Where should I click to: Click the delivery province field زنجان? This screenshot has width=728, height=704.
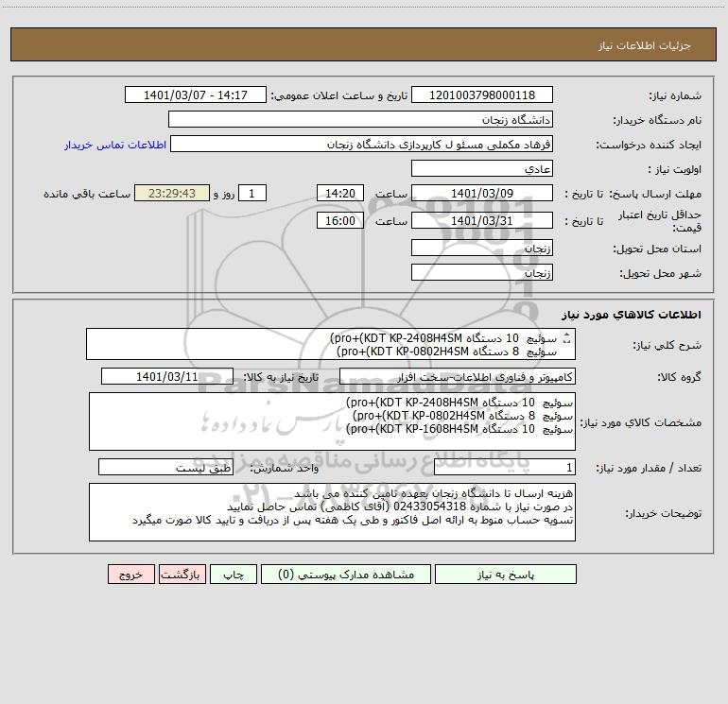pyautogui.click(x=482, y=248)
